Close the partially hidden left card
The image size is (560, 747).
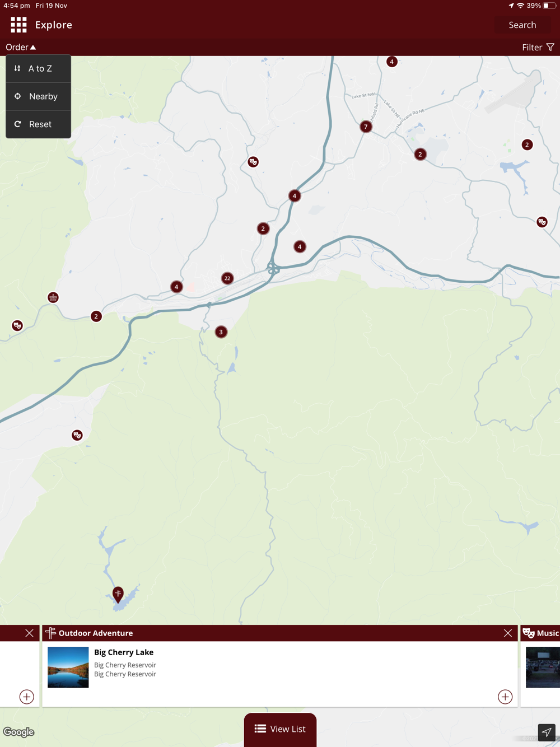tap(29, 633)
